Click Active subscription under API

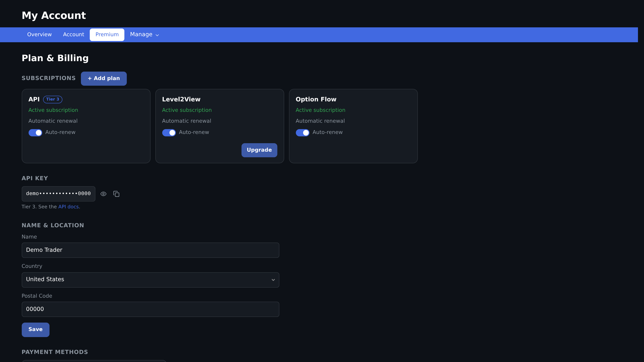click(53, 110)
